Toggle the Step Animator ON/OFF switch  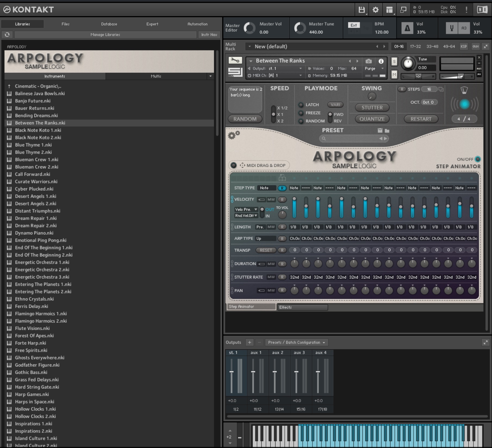pos(477,159)
